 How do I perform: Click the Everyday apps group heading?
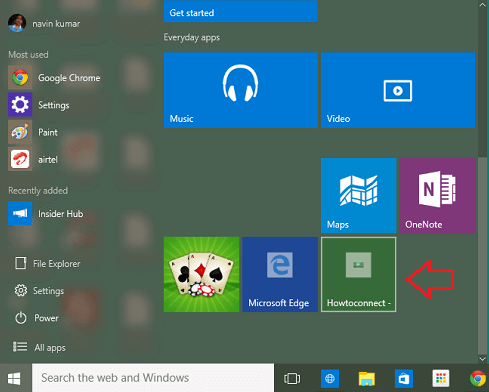(192, 37)
